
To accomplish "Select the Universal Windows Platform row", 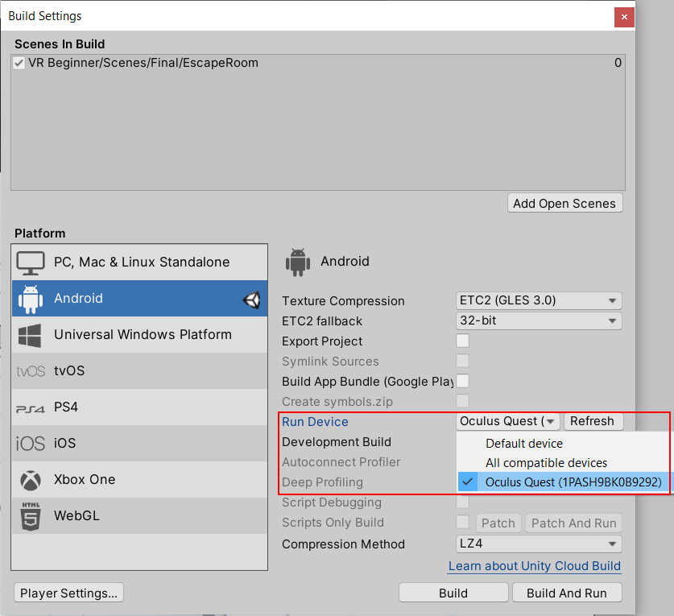I will (139, 335).
